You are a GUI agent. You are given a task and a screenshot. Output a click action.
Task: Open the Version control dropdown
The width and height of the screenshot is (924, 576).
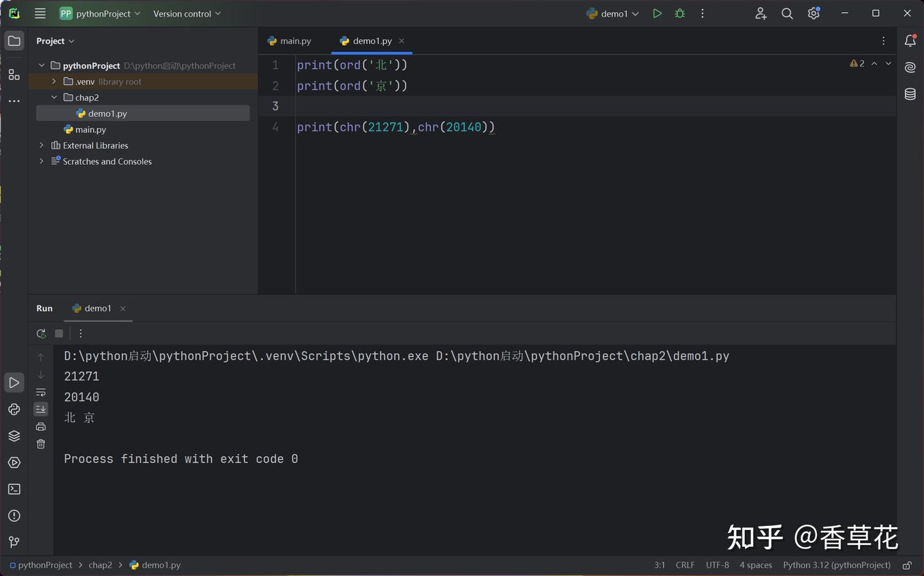[x=187, y=13]
